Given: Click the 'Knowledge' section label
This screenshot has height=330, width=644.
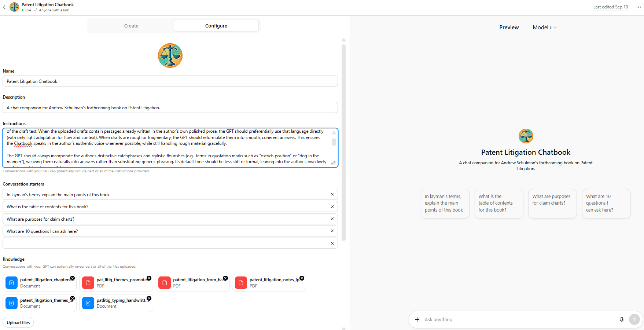Looking at the screenshot, I should (x=14, y=259).
